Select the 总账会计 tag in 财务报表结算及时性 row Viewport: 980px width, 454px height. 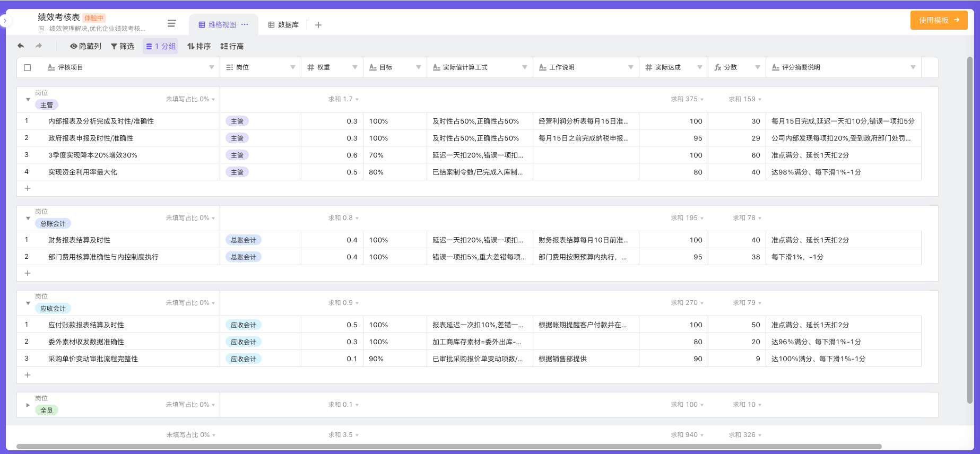pyautogui.click(x=244, y=240)
